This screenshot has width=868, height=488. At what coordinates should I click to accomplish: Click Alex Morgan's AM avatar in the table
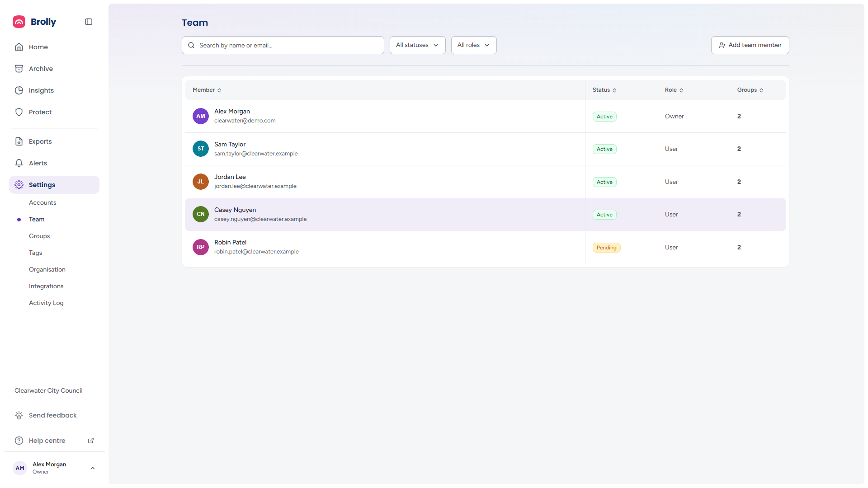(x=201, y=116)
